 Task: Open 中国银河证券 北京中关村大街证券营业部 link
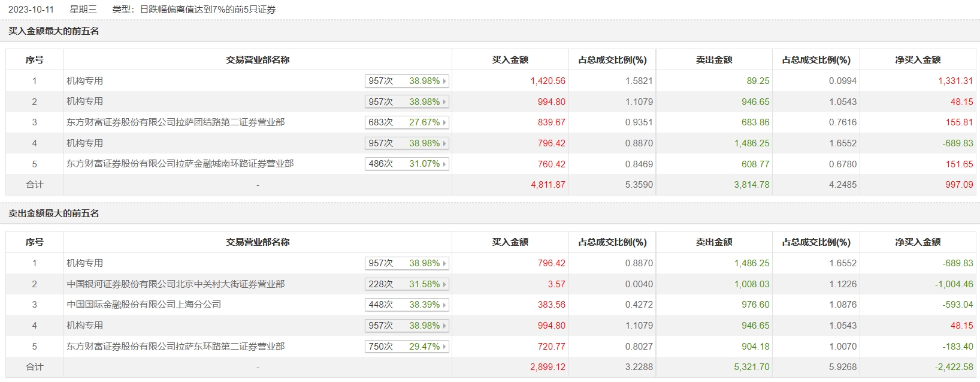tap(176, 284)
